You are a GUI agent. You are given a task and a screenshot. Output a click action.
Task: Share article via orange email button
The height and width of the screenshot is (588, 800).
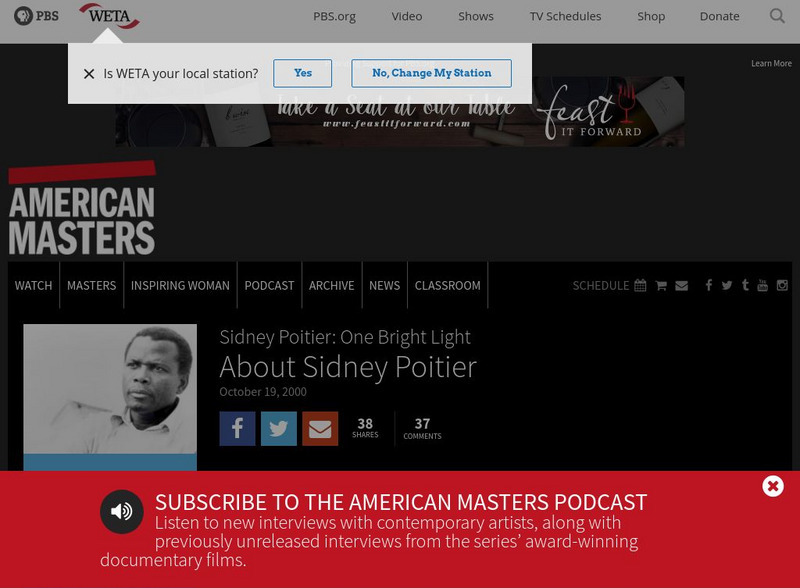click(320, 429)
